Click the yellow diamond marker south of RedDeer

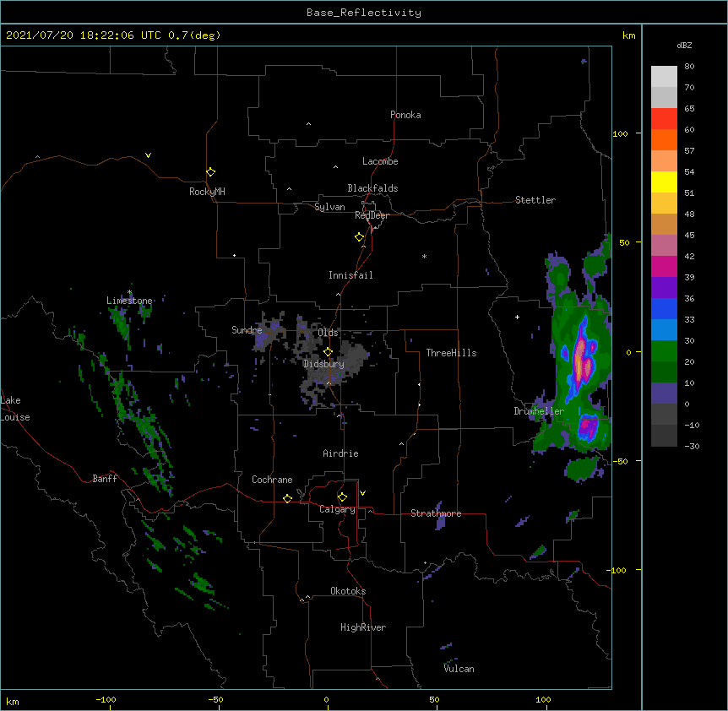[359, 237]
